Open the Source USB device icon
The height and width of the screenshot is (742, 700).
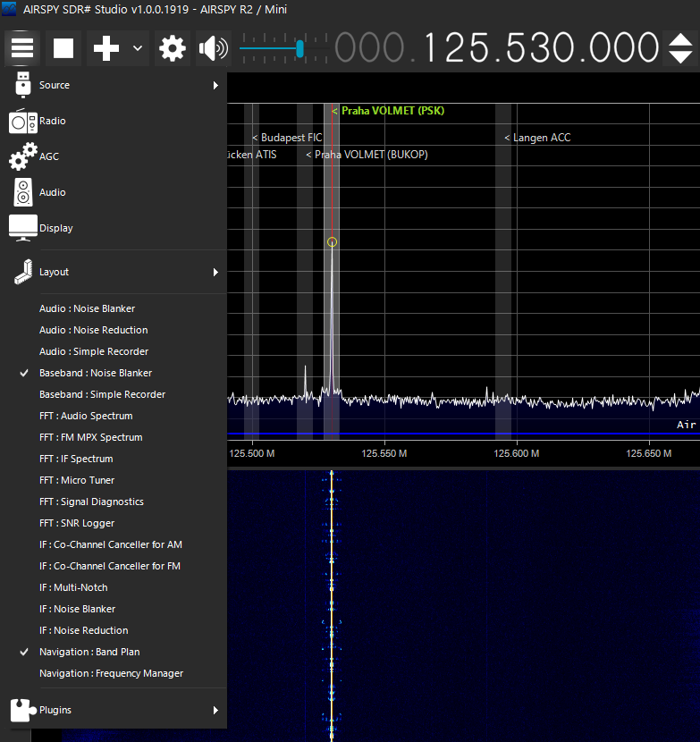(x=22, y=85)
